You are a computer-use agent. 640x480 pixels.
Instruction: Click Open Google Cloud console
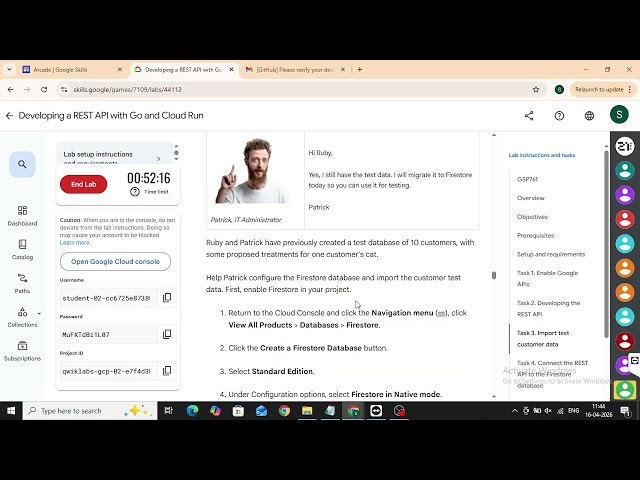(116, 262)
